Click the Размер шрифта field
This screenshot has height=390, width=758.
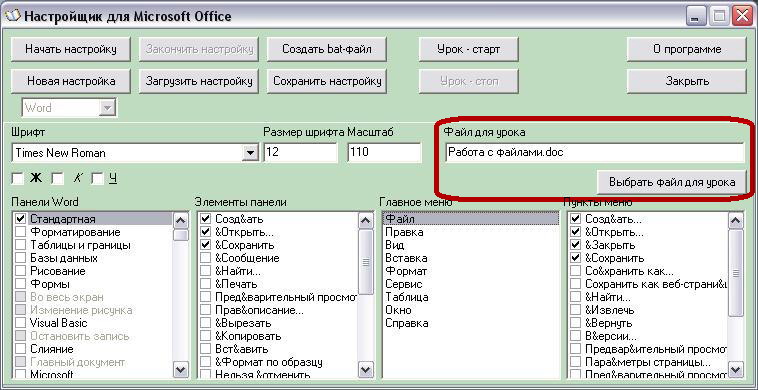pos(300,153)
